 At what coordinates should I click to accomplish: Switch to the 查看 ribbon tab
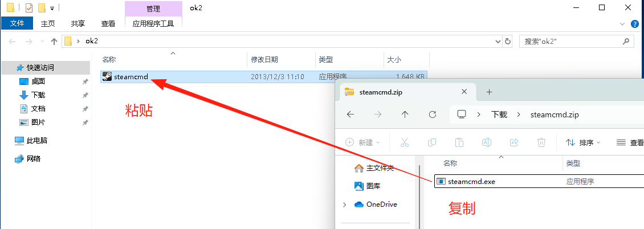click(x=108, y=23)
